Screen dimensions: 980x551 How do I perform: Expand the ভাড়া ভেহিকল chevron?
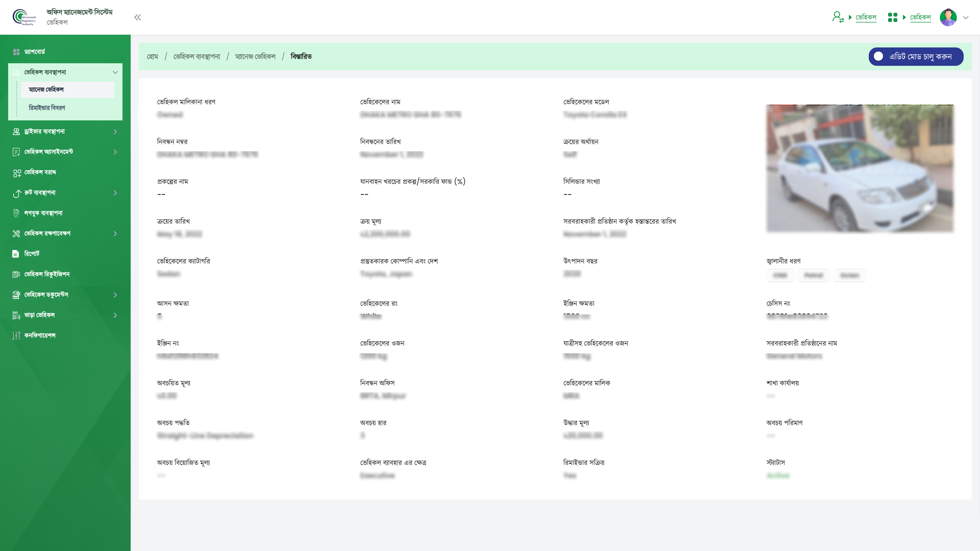(x=115, y=315)
